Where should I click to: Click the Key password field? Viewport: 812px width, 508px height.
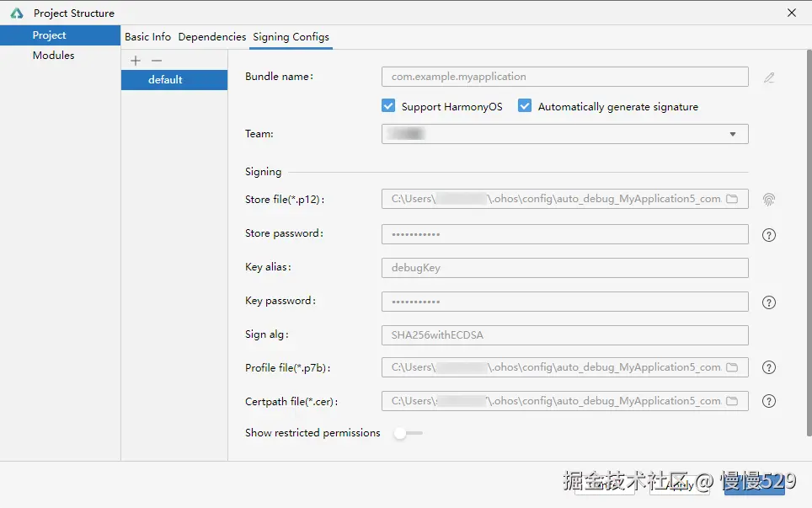(x=565, y=302)
